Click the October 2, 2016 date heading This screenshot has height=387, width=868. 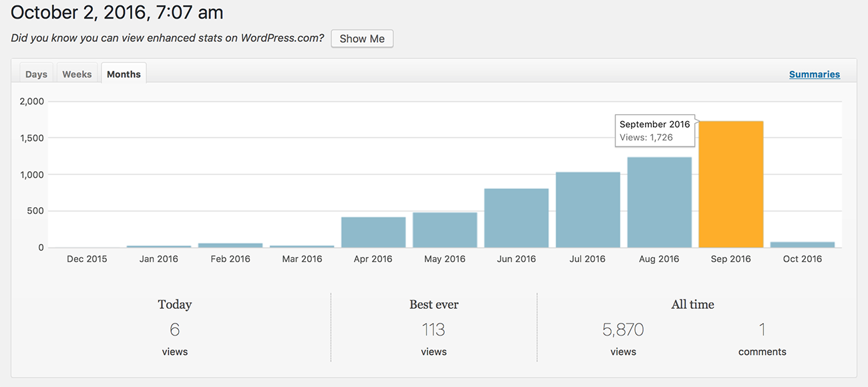(x=117, y=12)
